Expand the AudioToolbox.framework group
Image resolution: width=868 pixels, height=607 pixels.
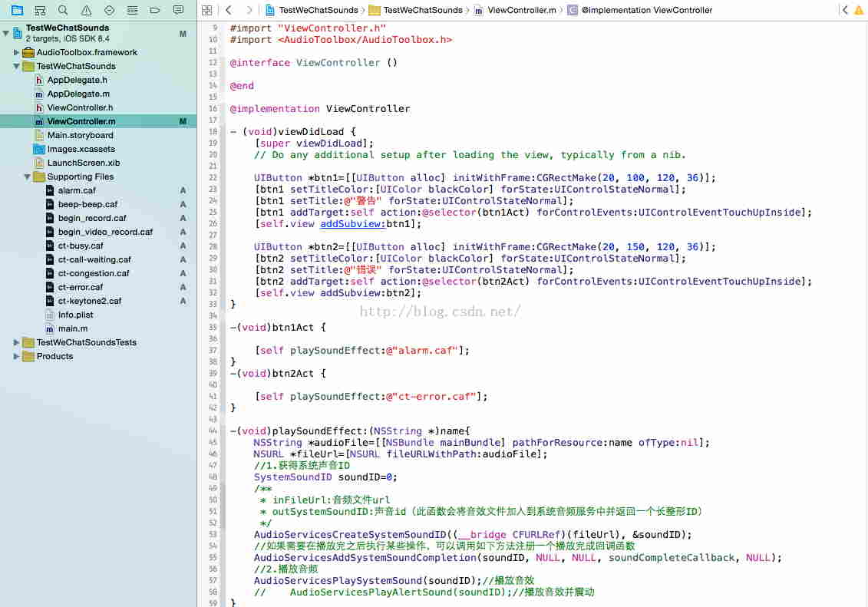click(17, 52)
